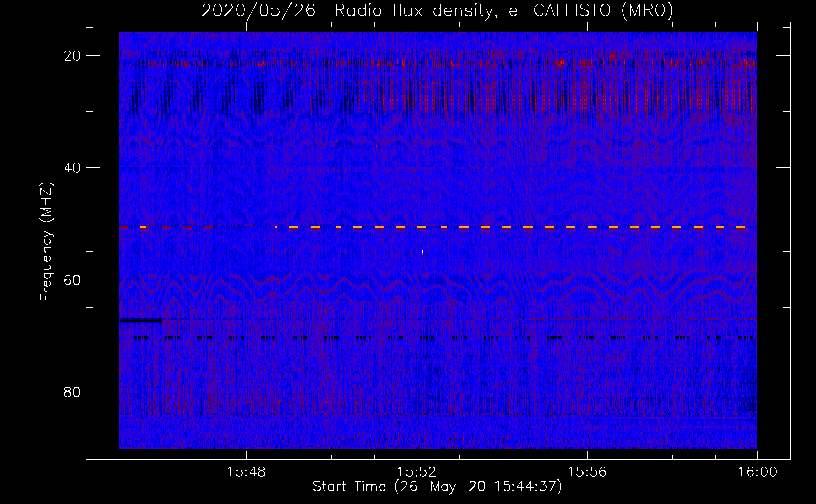Click the '15:48' time tick label
This screenshot has height=504, width=816.
tap(246, 472)
